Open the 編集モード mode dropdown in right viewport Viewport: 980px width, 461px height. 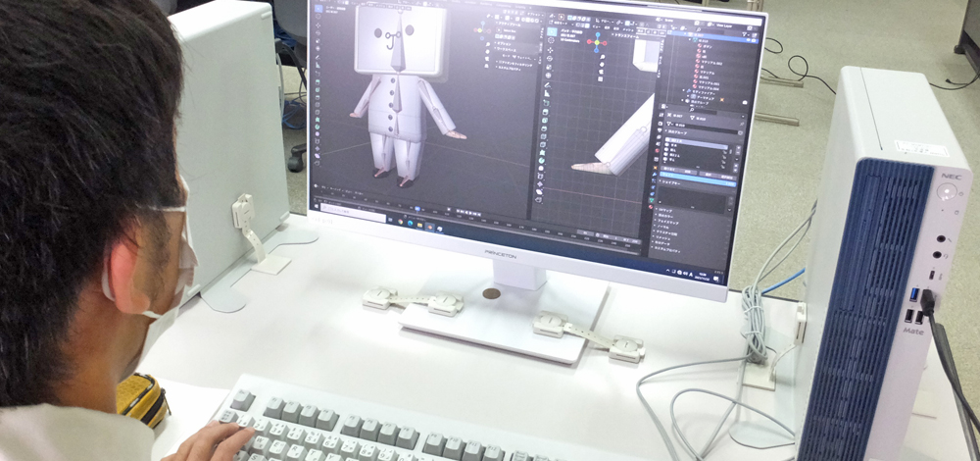point(560,24)
